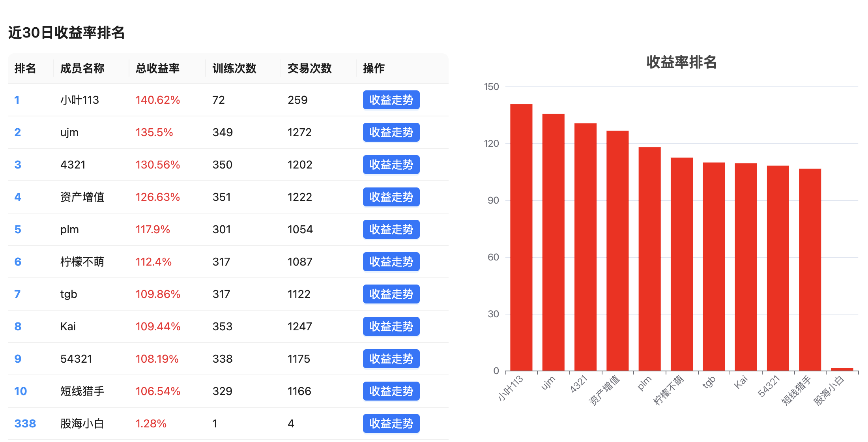This screenshot has height=442, width=868.
Task: Click the 收益率排名 chart title
Action: click(681, 62)
